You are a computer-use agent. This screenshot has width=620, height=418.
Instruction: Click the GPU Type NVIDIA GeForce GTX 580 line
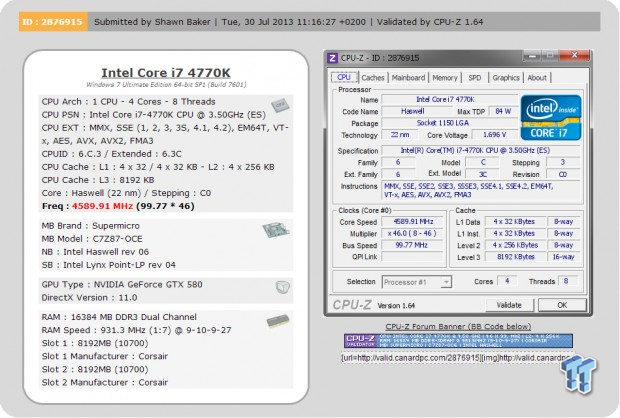click(122, 284)
